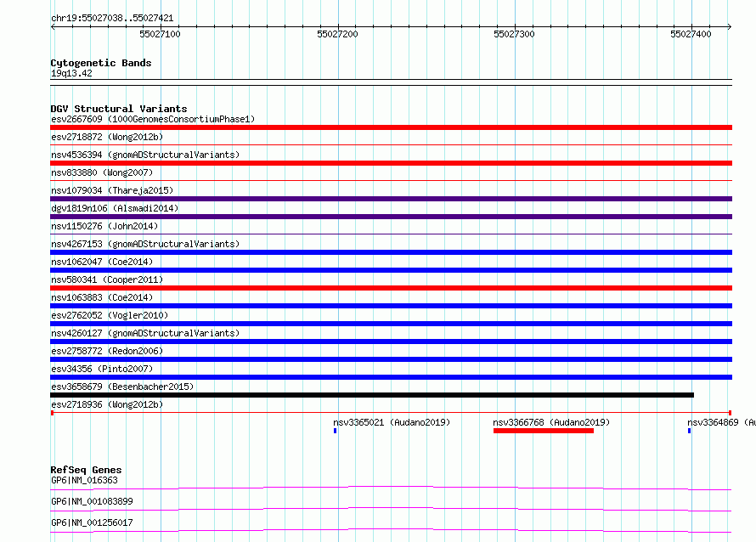This screenshot has width=756, height=542.
Task: Select the esv34356 (Pinto2007) variant label
Action: [x=102, y=369]
